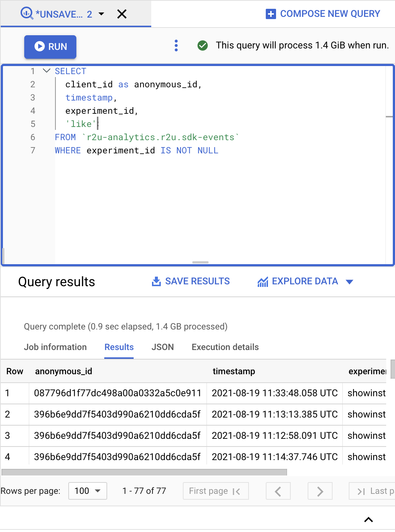
Task: View the Execution details tab
Action: (x=225, y=347)
